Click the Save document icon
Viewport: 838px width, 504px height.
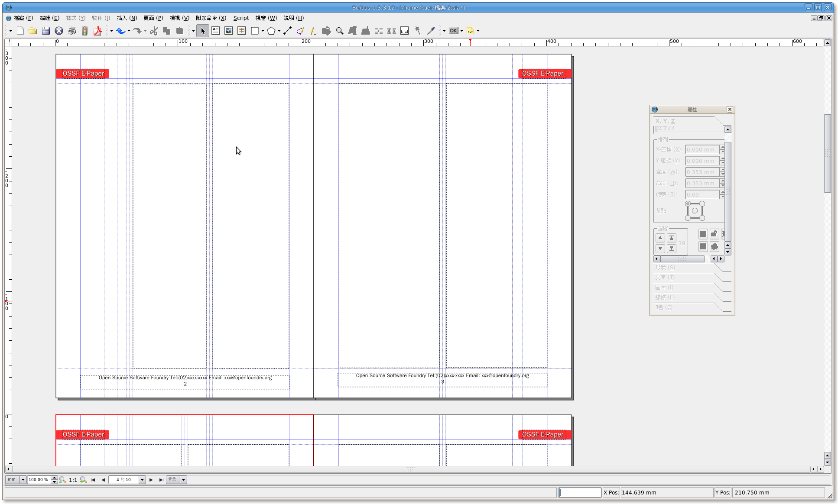click(x=46, y=31)
